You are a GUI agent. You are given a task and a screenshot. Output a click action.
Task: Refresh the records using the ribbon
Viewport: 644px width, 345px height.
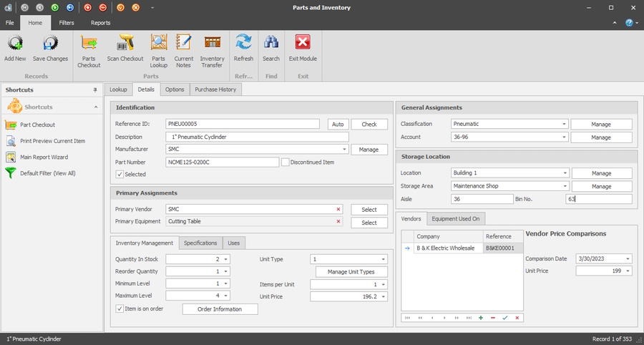click(x=243, y=42)
